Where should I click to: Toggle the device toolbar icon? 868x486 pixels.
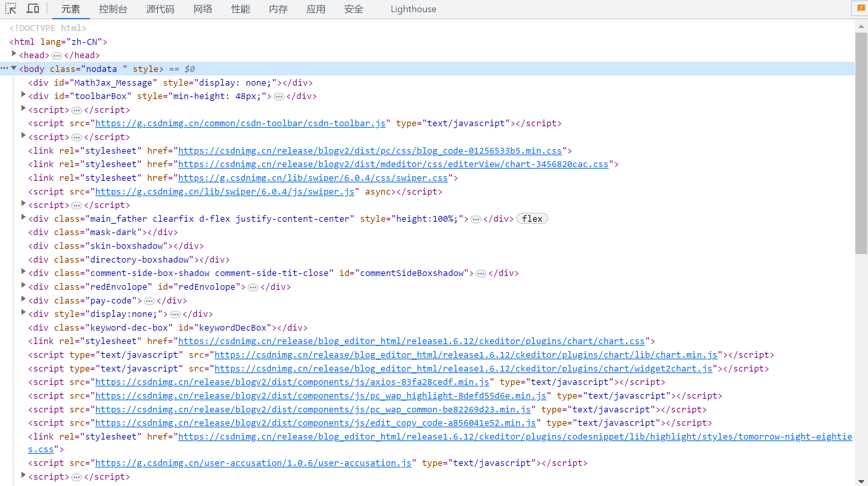(x=33, y=9)
